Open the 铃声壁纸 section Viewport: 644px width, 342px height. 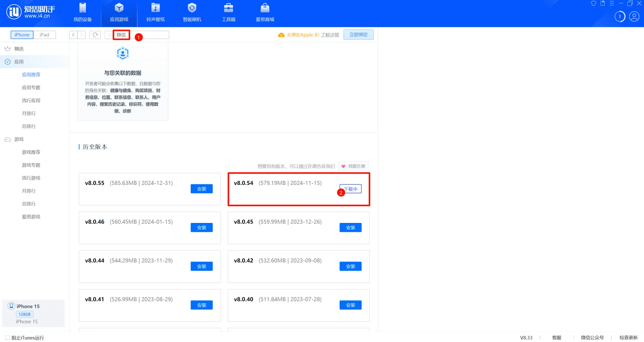click(155, 13)
